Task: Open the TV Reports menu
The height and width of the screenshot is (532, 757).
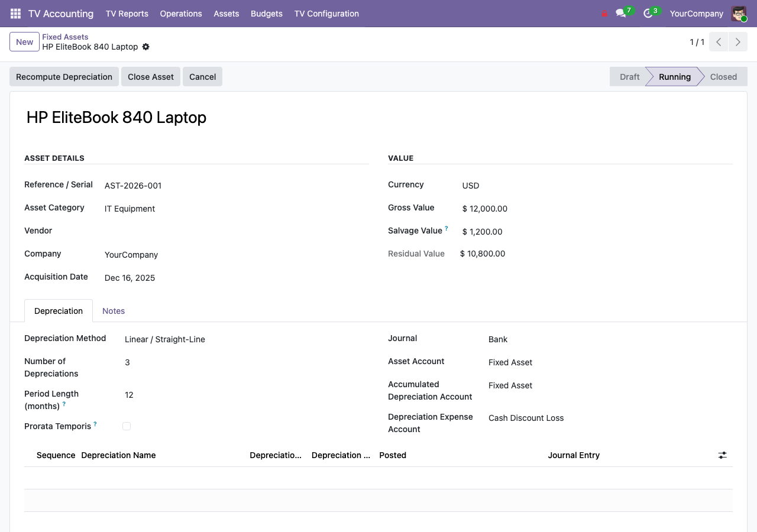Action: pos(127,14)
